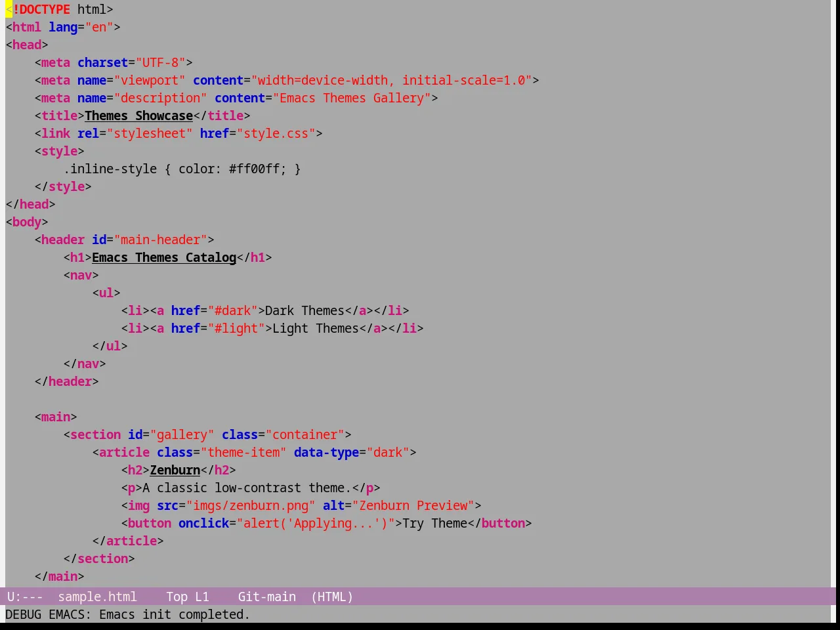The width and height of the screenshot is (840, 630).
Task: Click the Top L1 position indicator
Action: coord(188,597)
